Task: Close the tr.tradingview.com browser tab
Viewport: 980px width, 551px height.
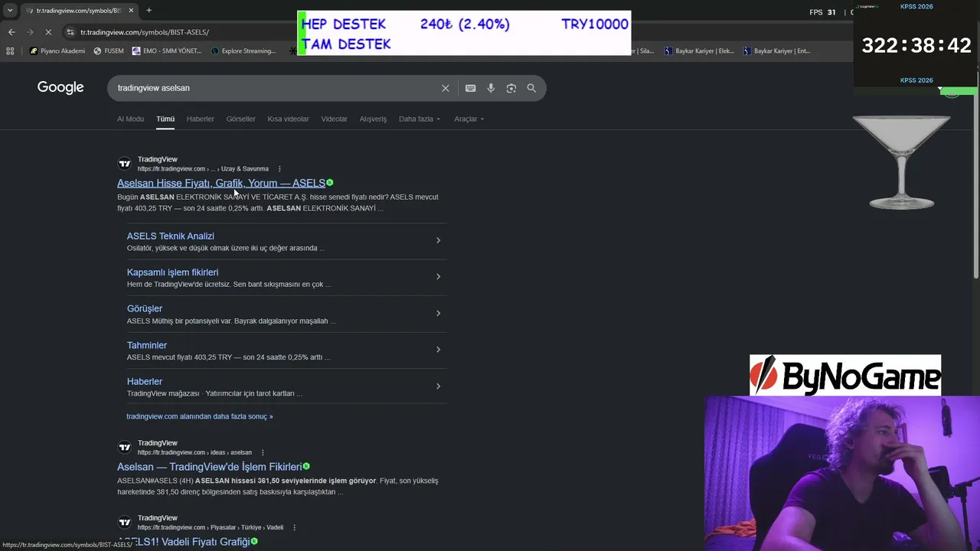Action: pos(131,11)
